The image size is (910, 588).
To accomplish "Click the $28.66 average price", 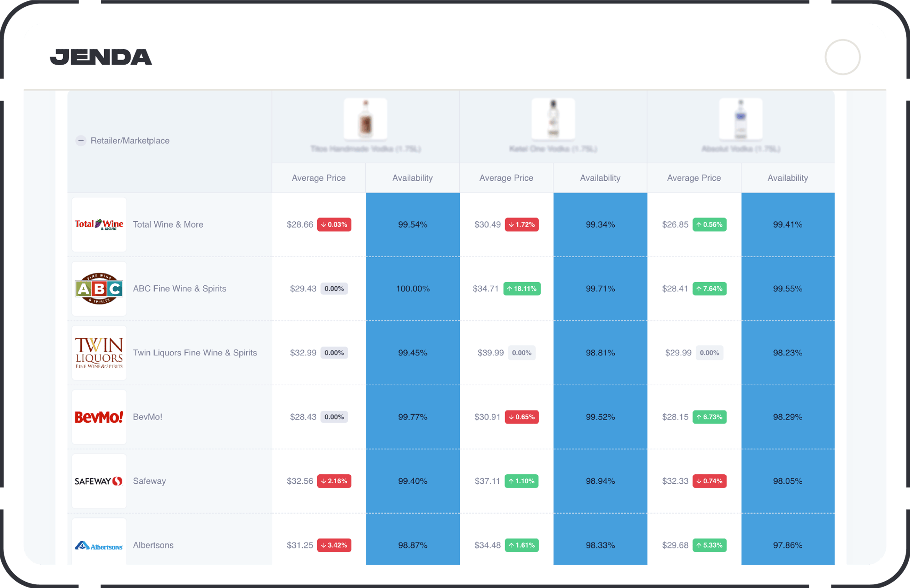I will click(300, 224).
